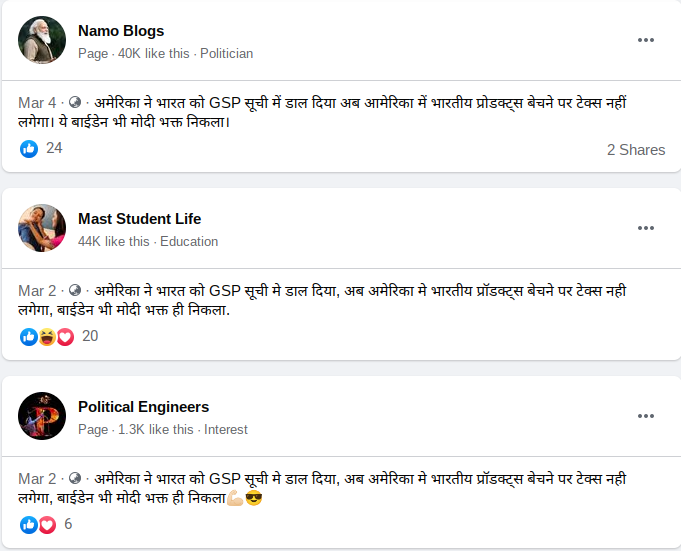This screenshot has width=681, height=551.
Task: Expand options menu for Political Engineers
Action: 646,416
